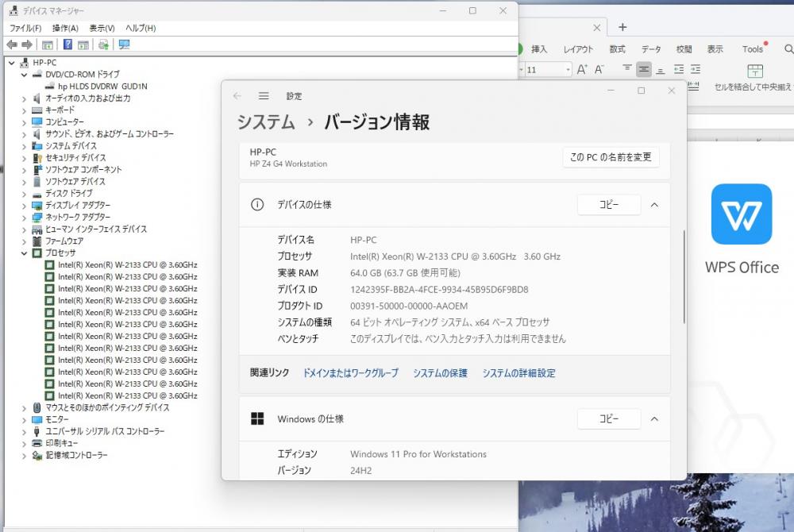
Task: Open the 校閲 tab in WPS
Action: click(x=684, y=49)
